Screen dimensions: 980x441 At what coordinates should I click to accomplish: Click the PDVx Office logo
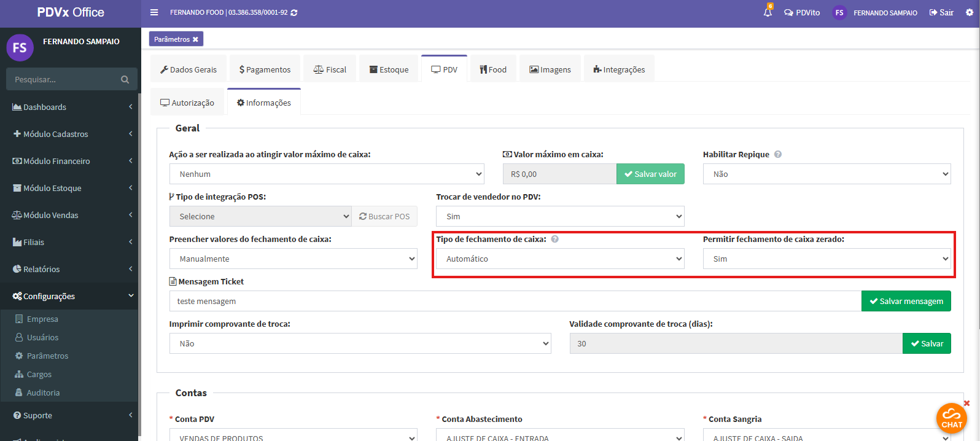(x=71, y=12)
